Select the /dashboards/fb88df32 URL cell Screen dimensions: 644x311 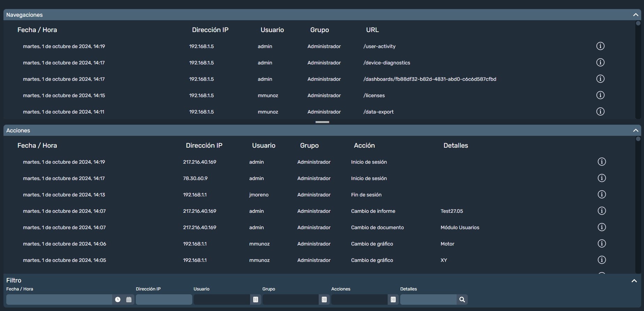[429, 79]
